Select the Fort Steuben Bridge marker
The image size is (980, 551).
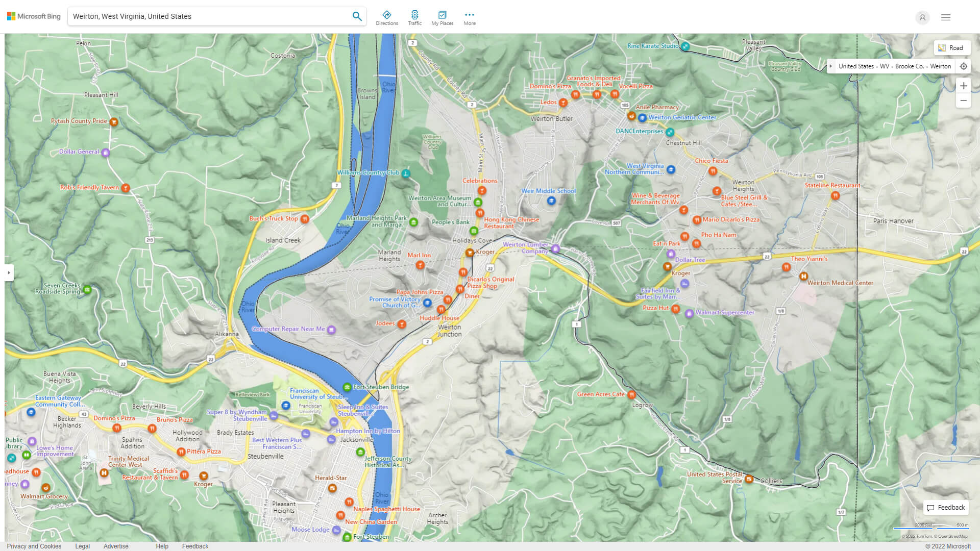pos(347,387)
